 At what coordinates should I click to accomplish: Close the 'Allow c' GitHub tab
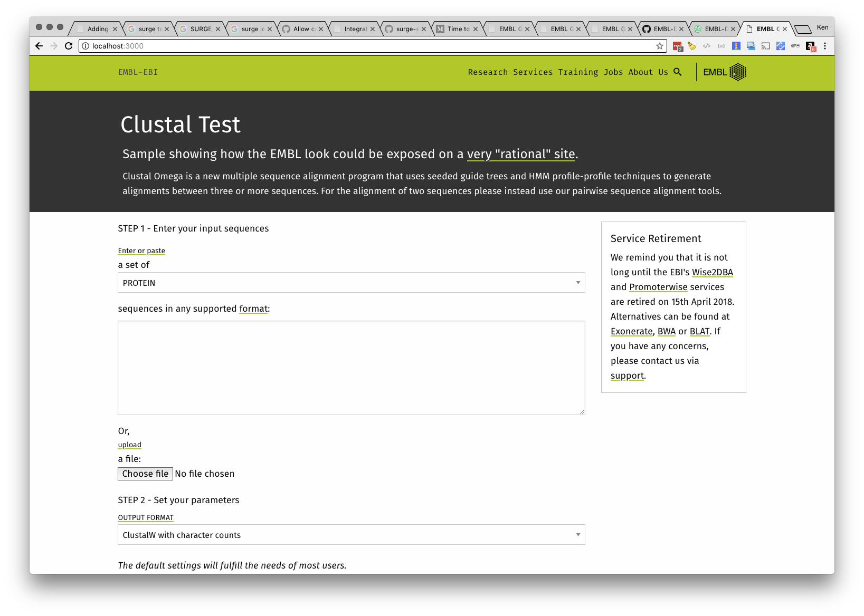coord(321,29)
